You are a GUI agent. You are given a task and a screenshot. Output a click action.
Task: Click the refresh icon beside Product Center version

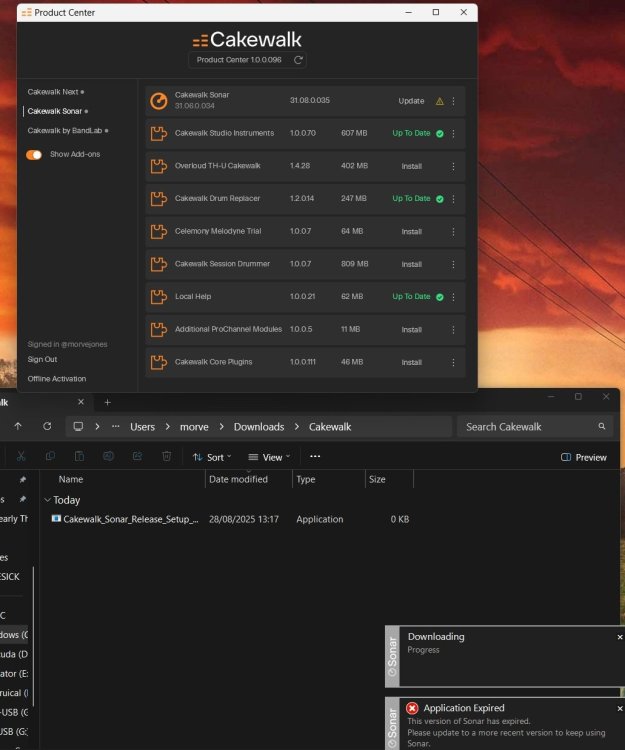pyautogui.click(x=298, y=60)
